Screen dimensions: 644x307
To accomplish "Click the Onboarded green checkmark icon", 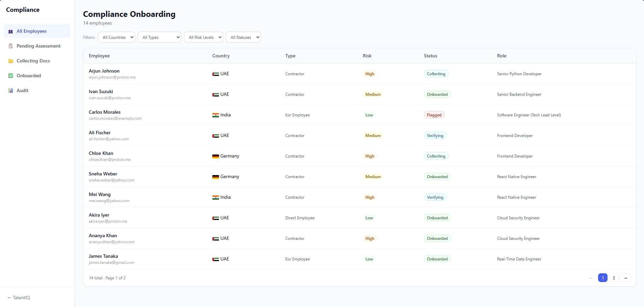I will click(x=10, y=76).
